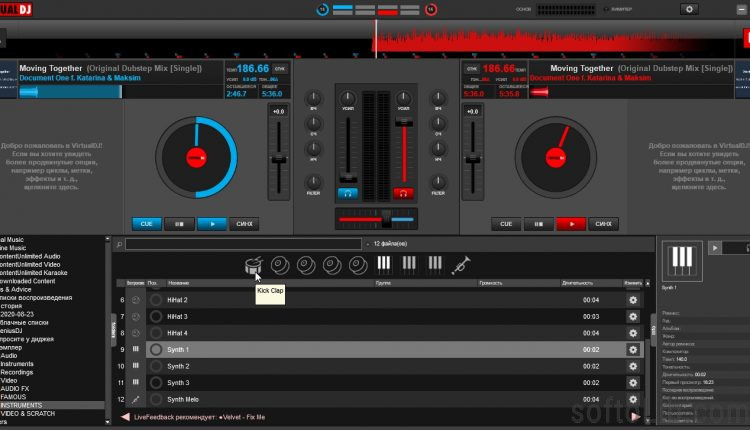Toggle the play circle of Synth Melo row
This screenshot has width=750, height=430.
pyautogui.click(x=156, y=399)
